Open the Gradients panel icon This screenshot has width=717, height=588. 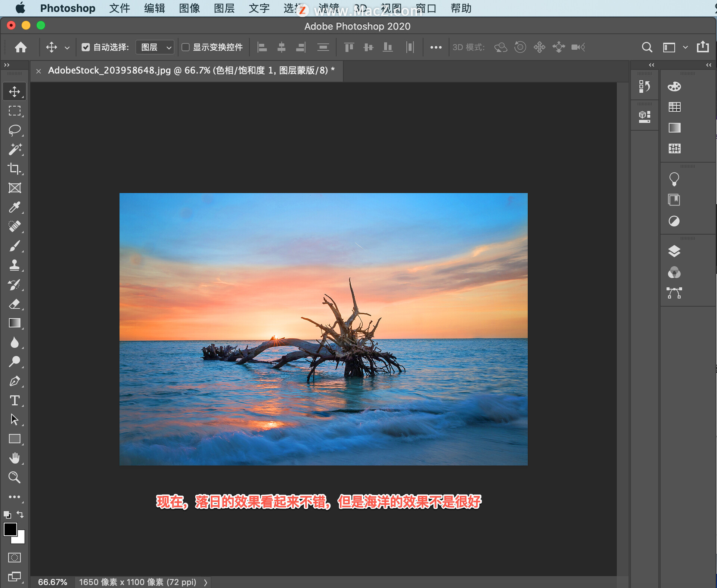tap(674, 128)
